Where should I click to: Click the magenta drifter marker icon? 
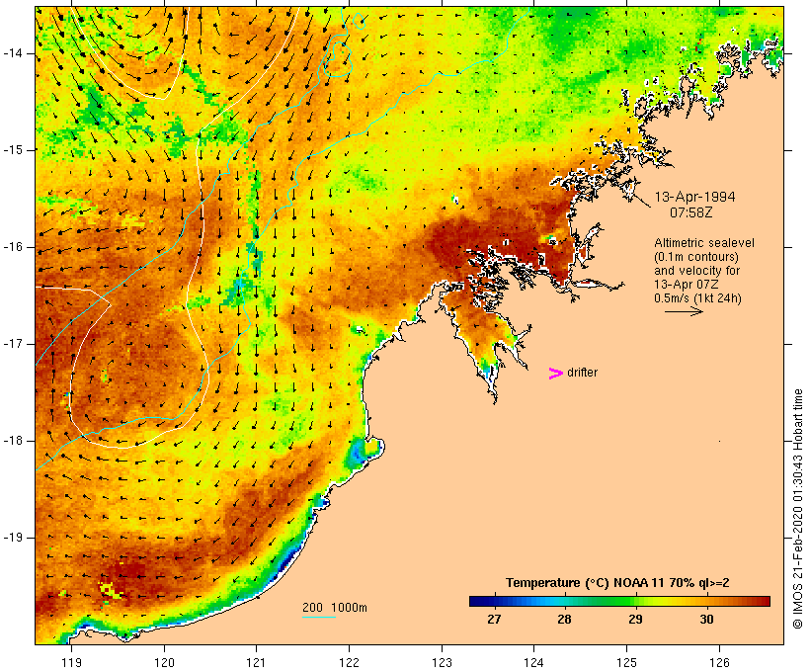point(555,374)
